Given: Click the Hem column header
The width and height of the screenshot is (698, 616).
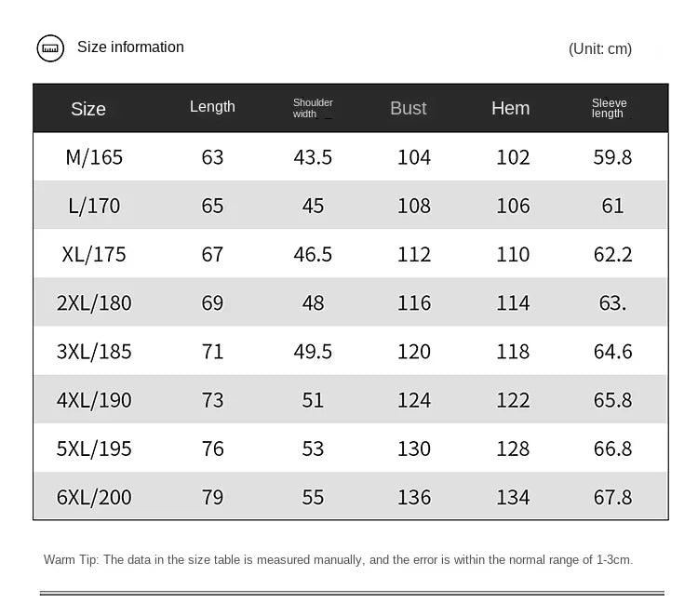Looking at the screenshot, I should (x=511, y=108).
